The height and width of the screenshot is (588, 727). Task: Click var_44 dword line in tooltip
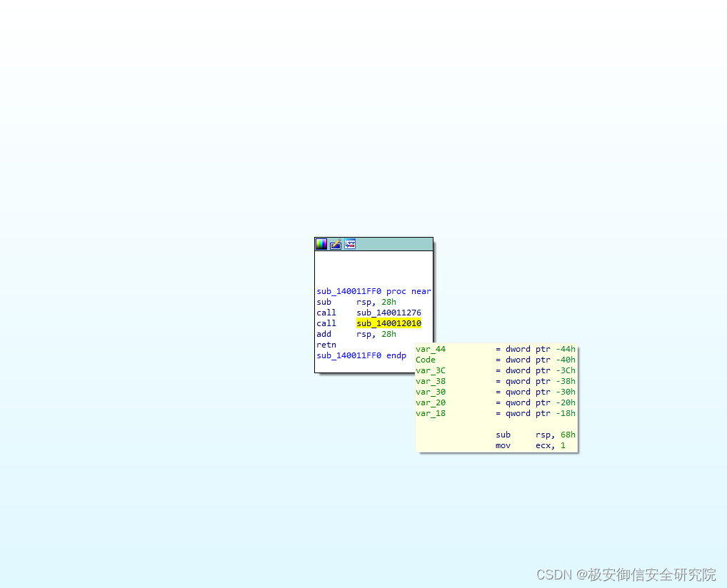(x=496, y=350)
